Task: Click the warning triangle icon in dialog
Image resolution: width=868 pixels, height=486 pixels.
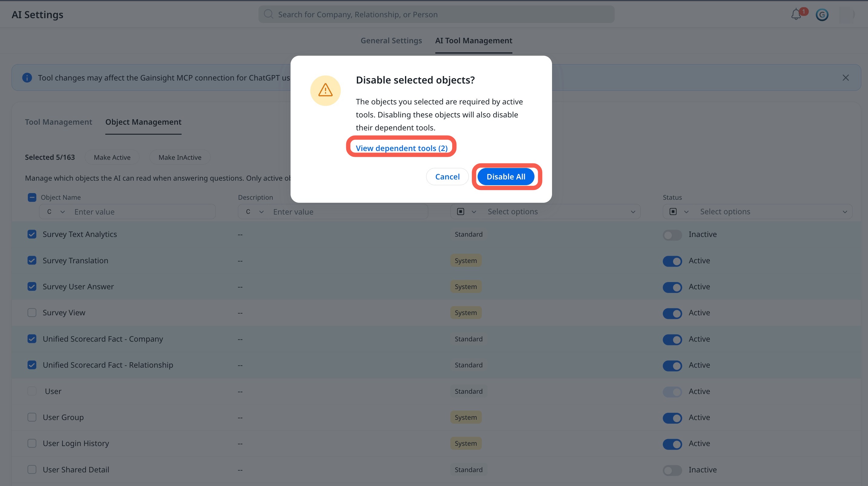Action: pyautogui.click(x=325, y=90)
